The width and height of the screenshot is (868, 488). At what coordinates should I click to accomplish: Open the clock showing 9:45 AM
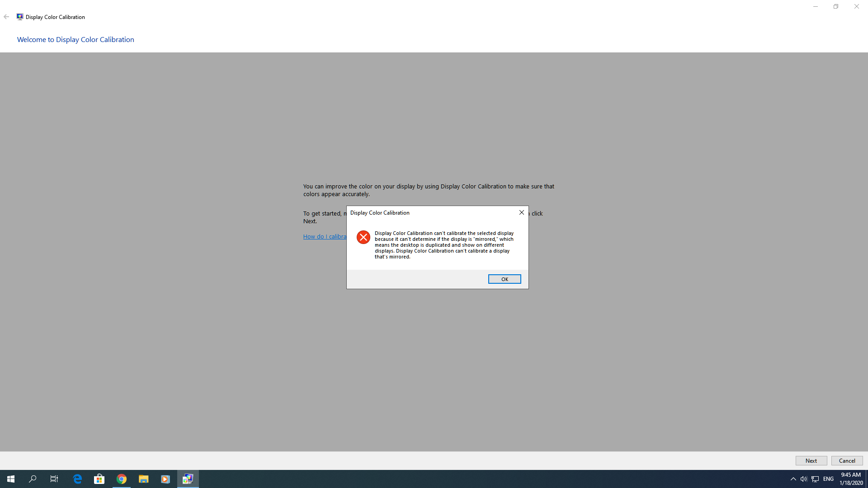pos(851,479)
